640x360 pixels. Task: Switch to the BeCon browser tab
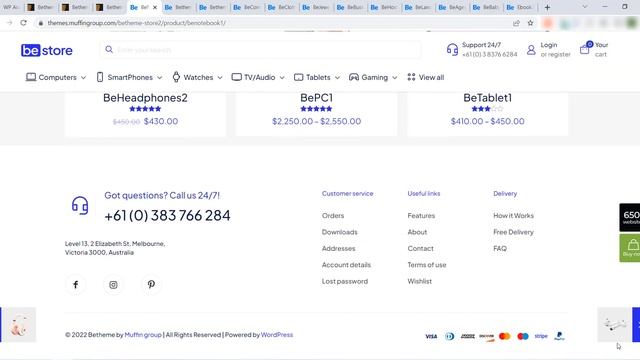[x=247, y=7]
